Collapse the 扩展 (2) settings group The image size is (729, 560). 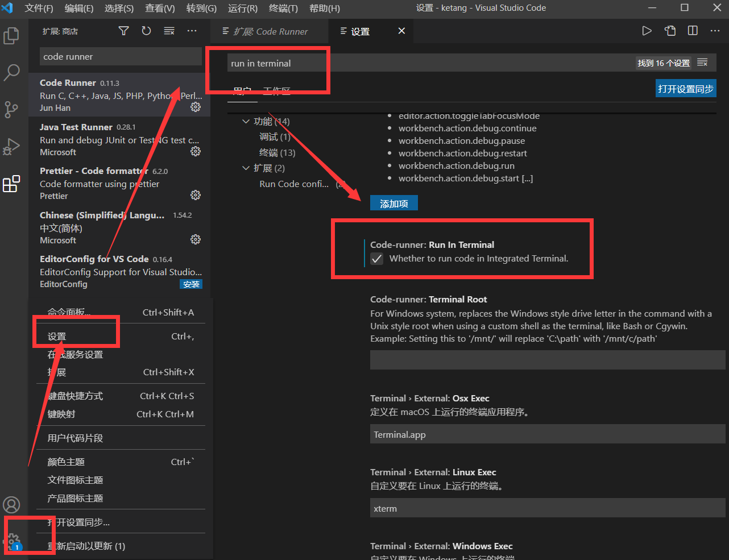point(246,168)
